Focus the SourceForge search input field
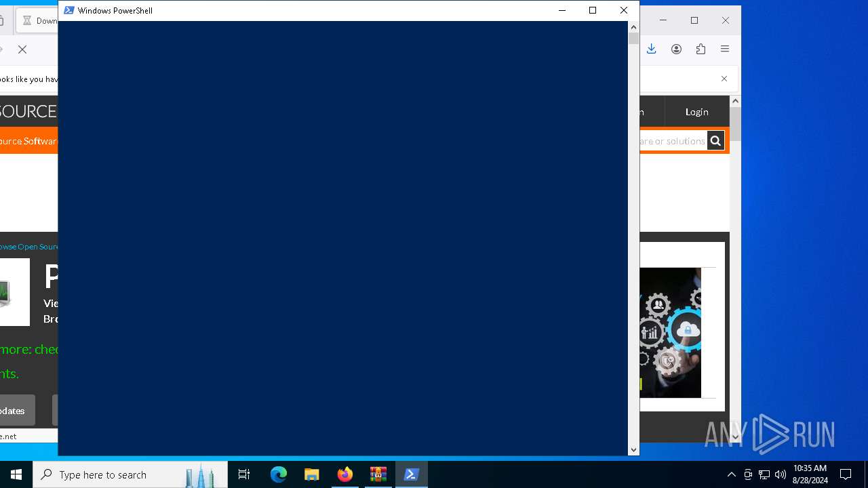 click(x=673, y=140)
